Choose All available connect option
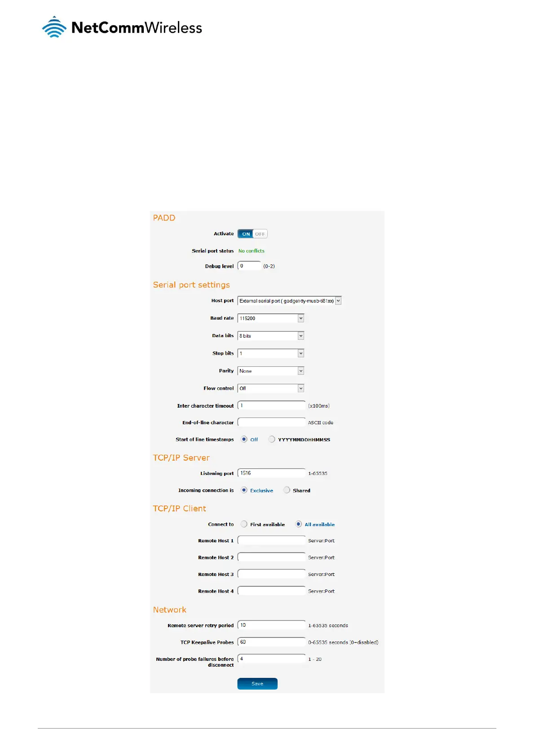535x756 pixels. [x=298, y=524]
